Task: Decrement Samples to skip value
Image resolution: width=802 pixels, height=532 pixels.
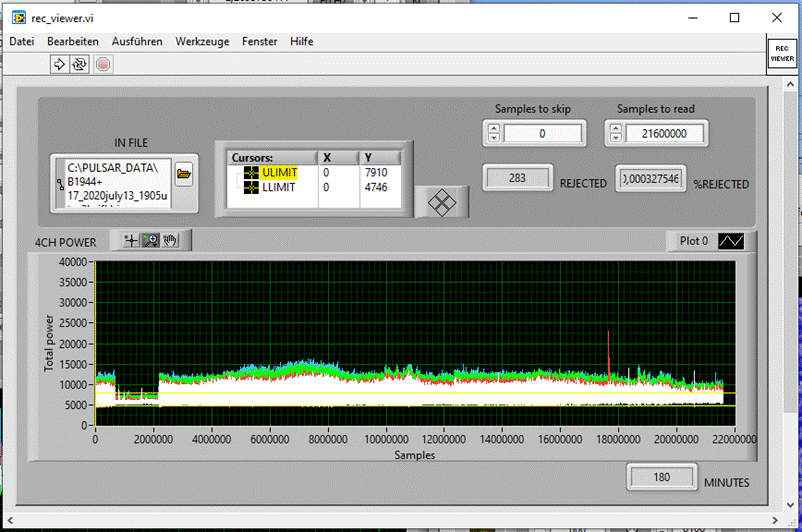Action: click(494, 138)
